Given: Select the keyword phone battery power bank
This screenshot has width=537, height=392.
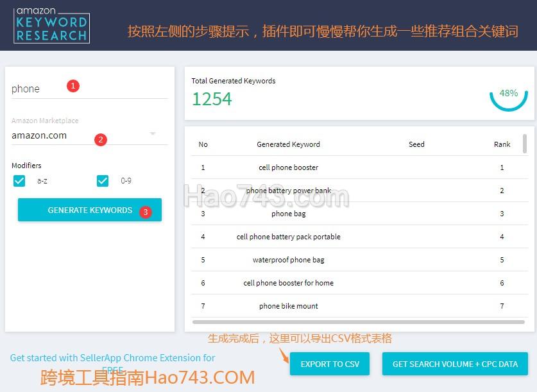Looking at the screenshot, I should 288,191.
